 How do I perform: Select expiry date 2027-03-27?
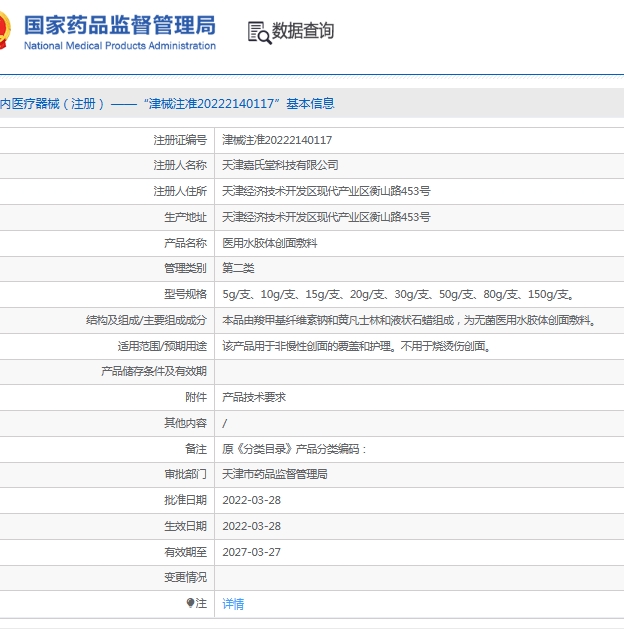[x=252, y=552]
